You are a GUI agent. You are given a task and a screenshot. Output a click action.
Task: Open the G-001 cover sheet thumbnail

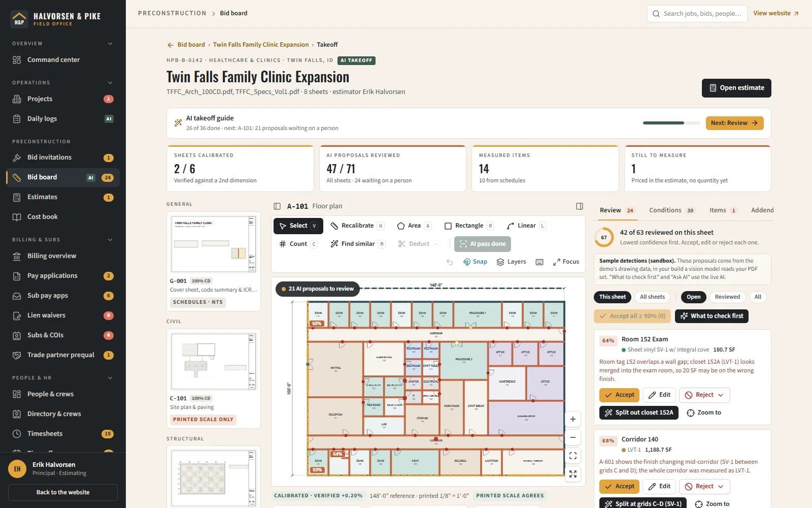point(213,244)
